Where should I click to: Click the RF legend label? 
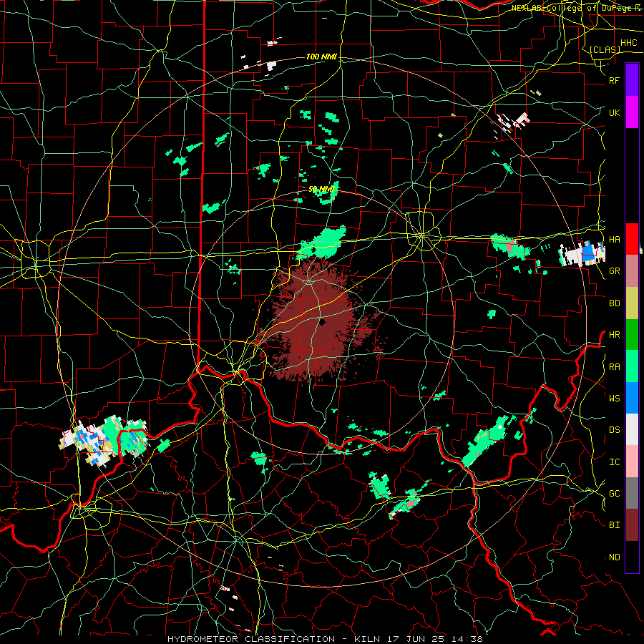click(x=614, y=80)
